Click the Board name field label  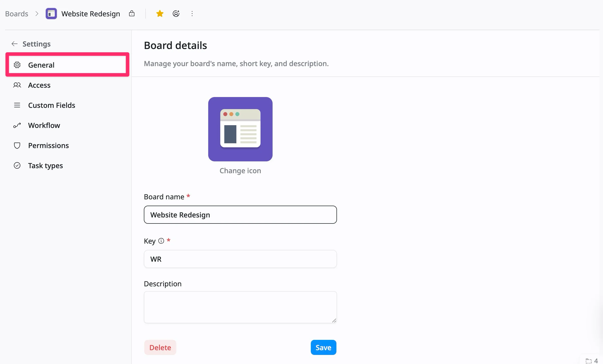(x=164, y=197)
